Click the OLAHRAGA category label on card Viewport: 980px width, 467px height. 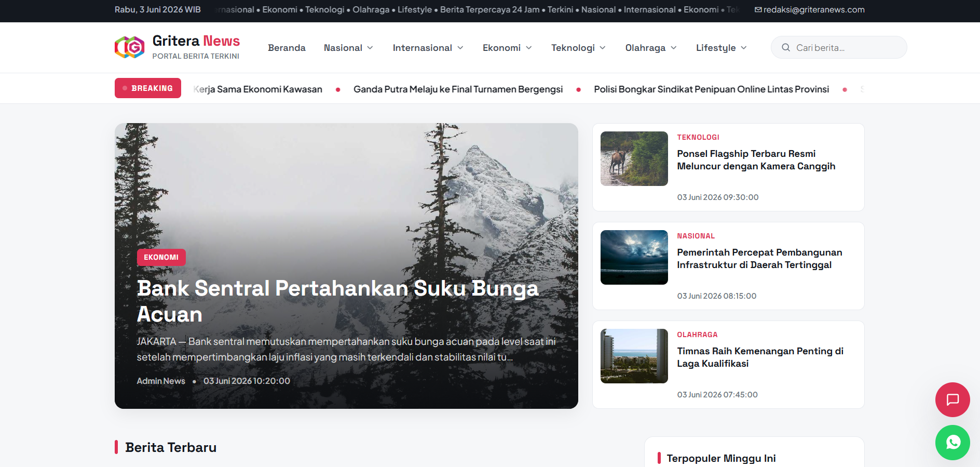(x=697, y=335)
